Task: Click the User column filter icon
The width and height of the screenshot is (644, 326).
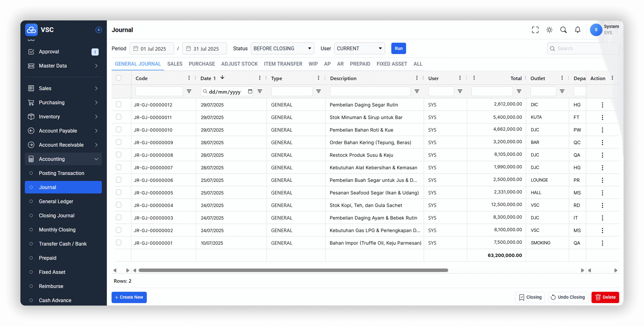Action: point(460,91)
